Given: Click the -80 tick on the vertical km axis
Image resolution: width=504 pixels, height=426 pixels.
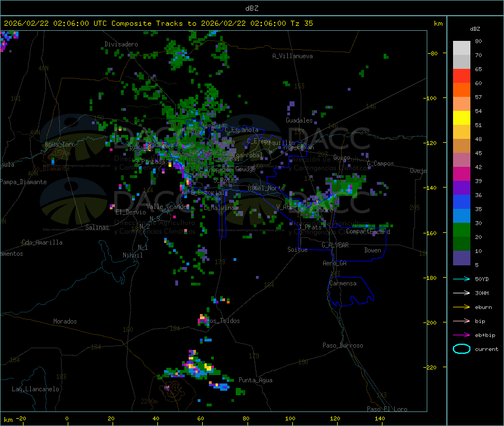Looking at the screenshot, I should click(x=433, y=53).
